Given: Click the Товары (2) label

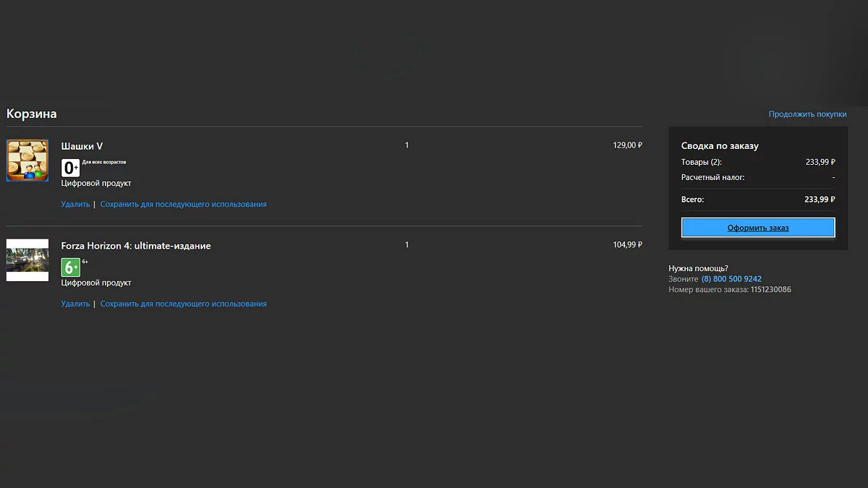Looking at the screenshot, I should point(702,163).
